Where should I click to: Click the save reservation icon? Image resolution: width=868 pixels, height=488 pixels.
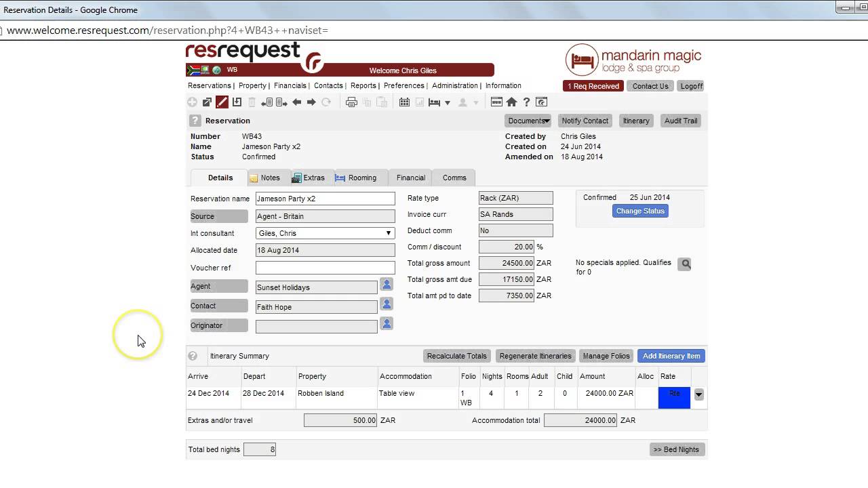point(237,102)
